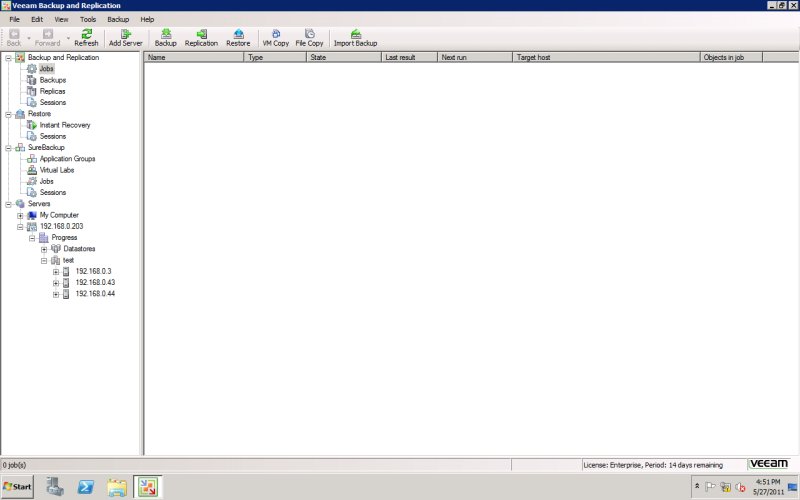Image resolution: width=800 pixels, height=500 pixels.
Task: Expand the My Computer node
Action: [x=20, y=215]
